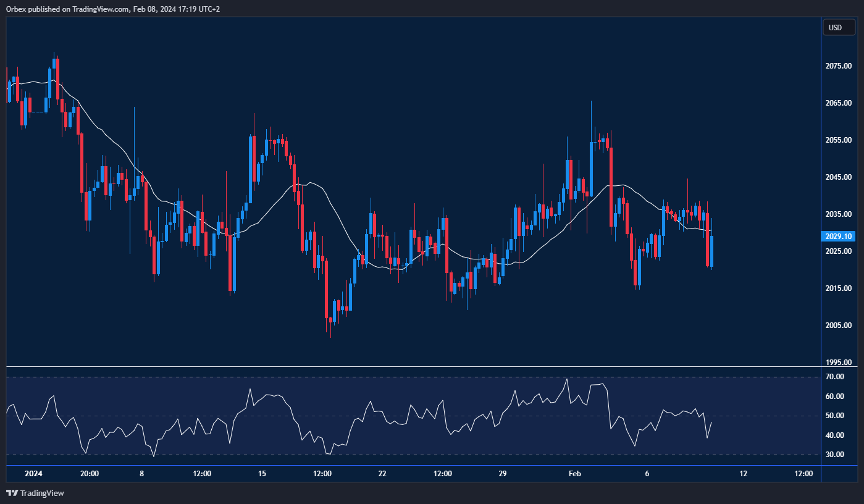Open TradingView via the watermark text
This screenshot has width=864, height=504.
[42, 493]
